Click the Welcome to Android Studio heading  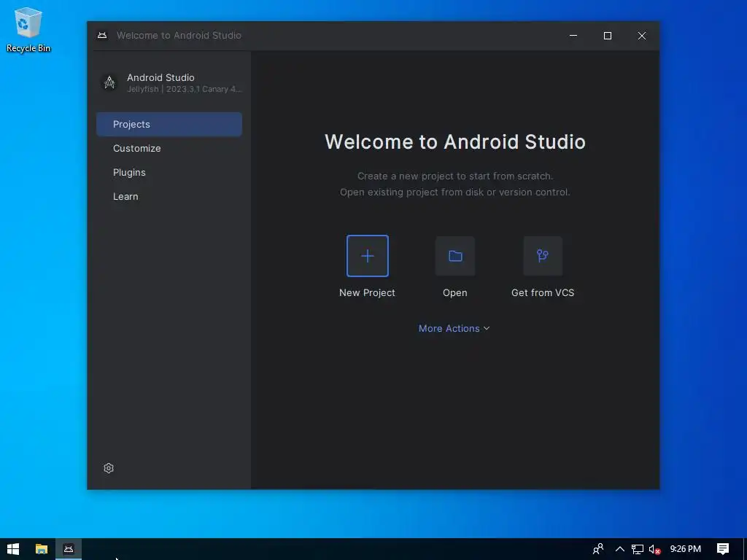point(455,142)
